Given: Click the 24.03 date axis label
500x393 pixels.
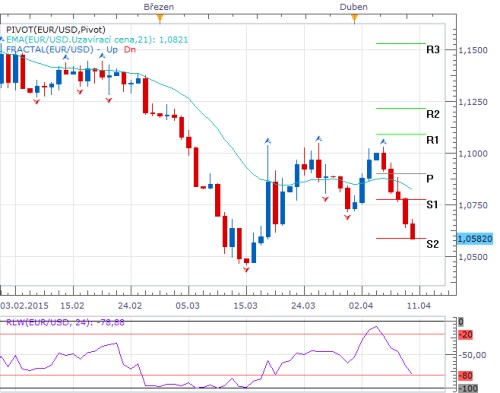Looking at the screenshot, I should click(x=303, y=306).
